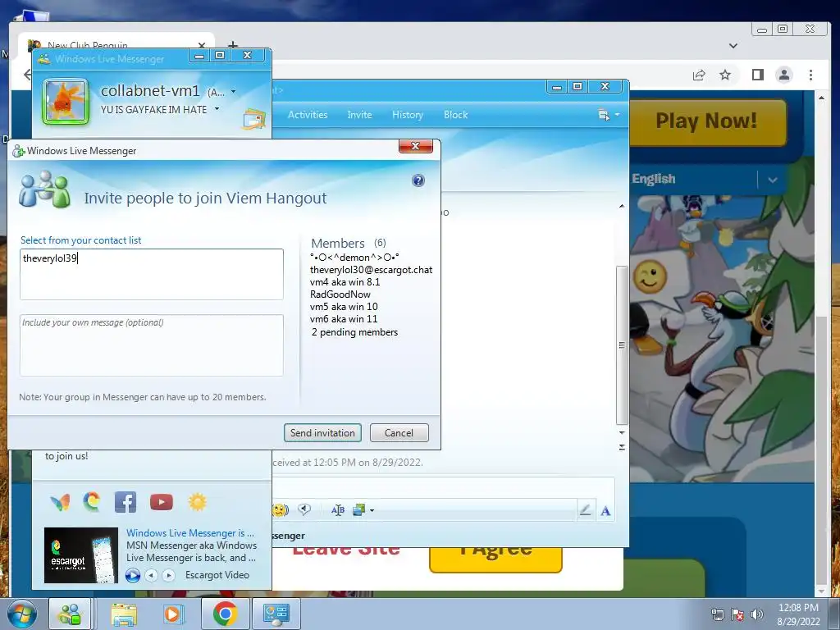Bookmark page with Chrome star icon

click(x=725, y=75)
